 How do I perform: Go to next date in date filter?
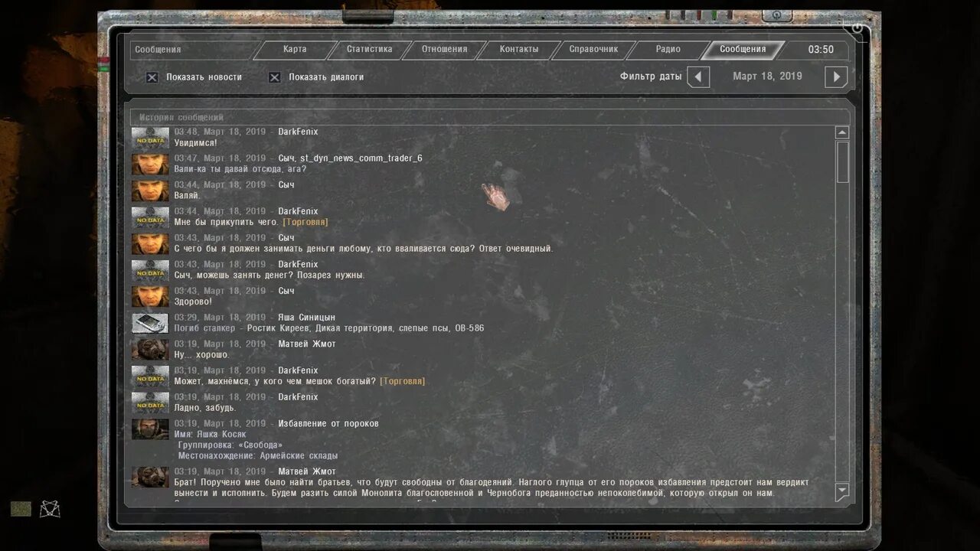(x=836, y=77)
